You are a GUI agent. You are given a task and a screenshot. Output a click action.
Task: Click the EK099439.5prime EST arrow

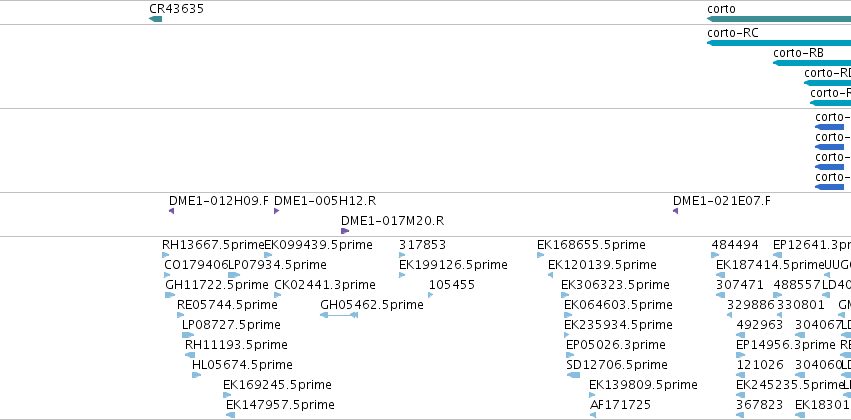tap(268, 255)
